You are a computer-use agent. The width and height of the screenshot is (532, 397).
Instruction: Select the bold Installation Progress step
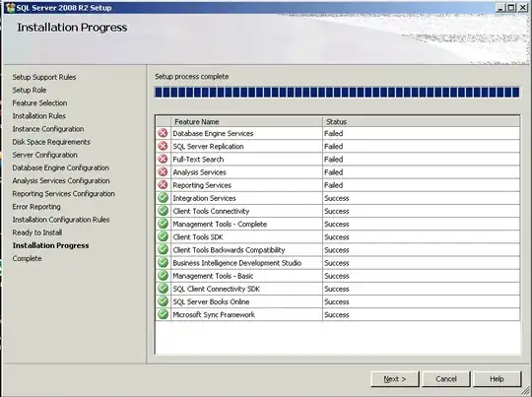[x=51, y=245]
